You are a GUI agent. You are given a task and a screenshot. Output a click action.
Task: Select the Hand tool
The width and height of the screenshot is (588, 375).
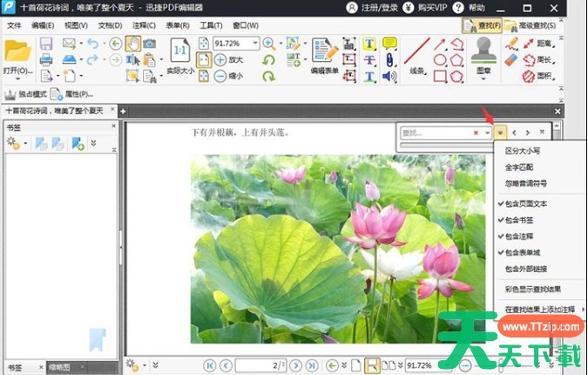point(132,44)
